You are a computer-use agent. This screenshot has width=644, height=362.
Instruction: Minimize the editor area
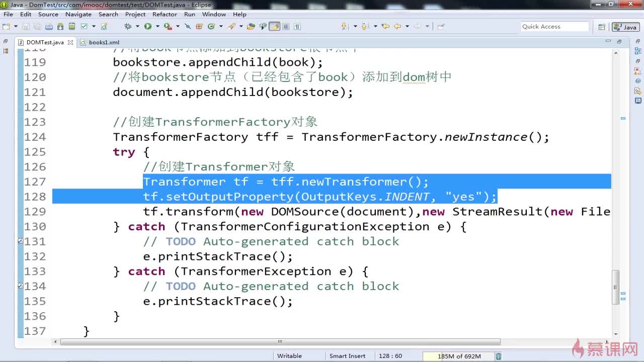pos(608,42)
